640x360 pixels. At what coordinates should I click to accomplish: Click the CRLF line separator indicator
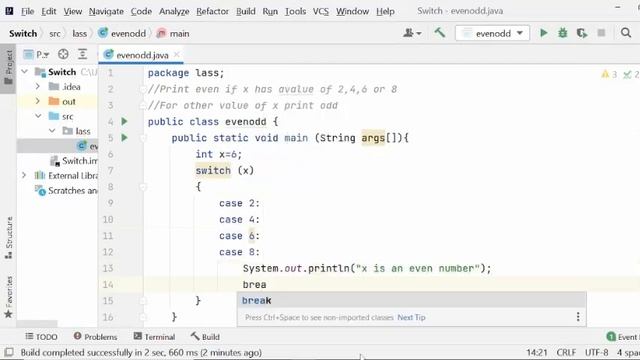coord(566,352)
